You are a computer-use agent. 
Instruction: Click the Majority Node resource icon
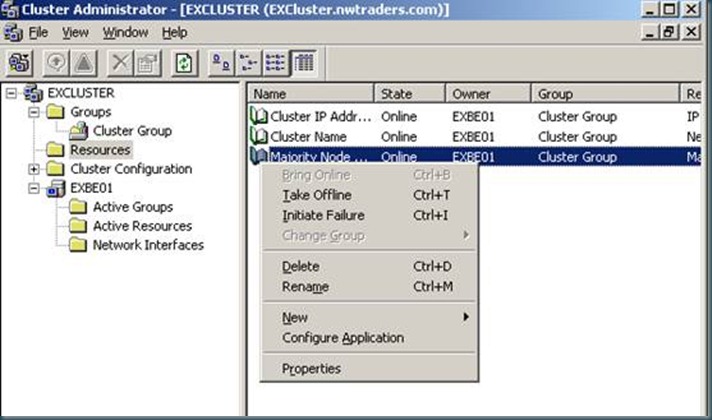259,156
